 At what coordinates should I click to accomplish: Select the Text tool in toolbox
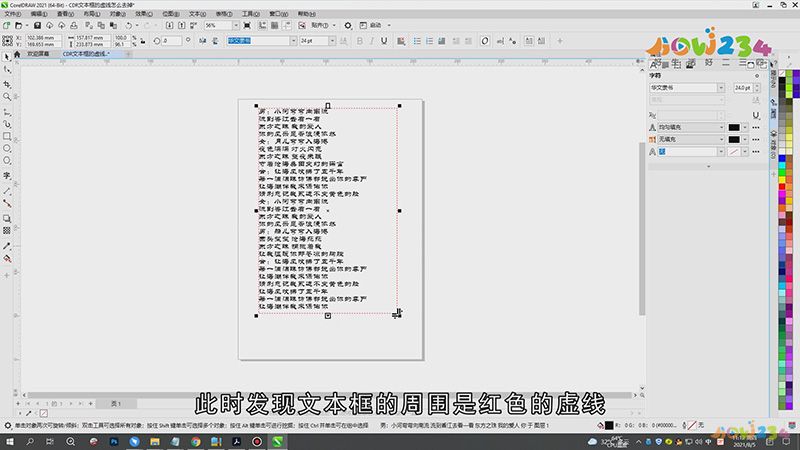pos(7,176)
